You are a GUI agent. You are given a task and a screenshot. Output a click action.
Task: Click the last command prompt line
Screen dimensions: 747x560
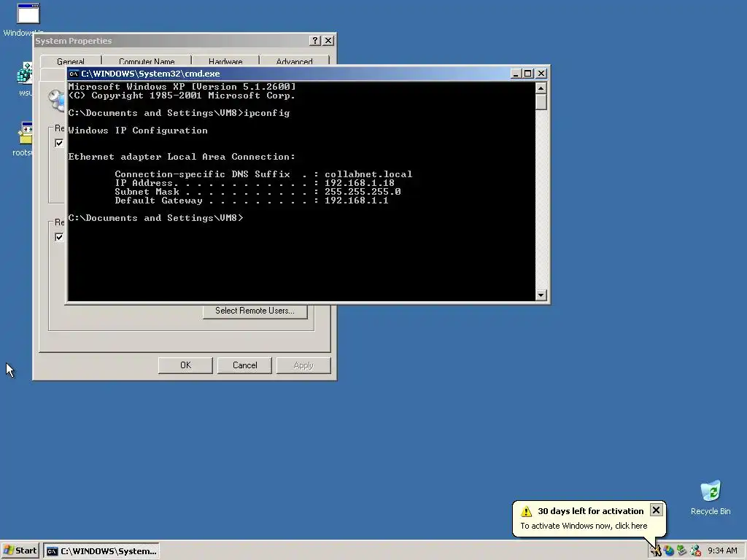tap(155, 218)
